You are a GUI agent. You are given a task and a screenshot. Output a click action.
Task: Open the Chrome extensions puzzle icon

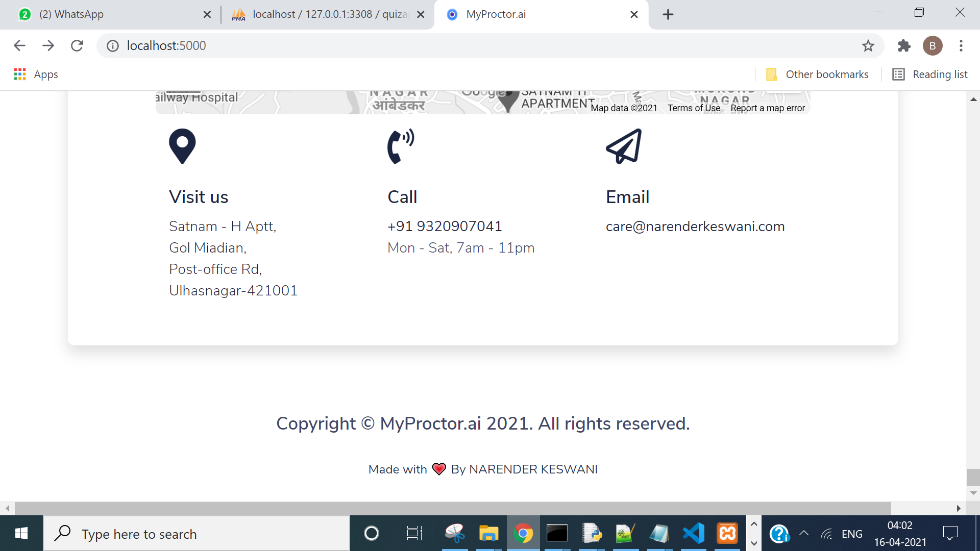tap(904, 46)
